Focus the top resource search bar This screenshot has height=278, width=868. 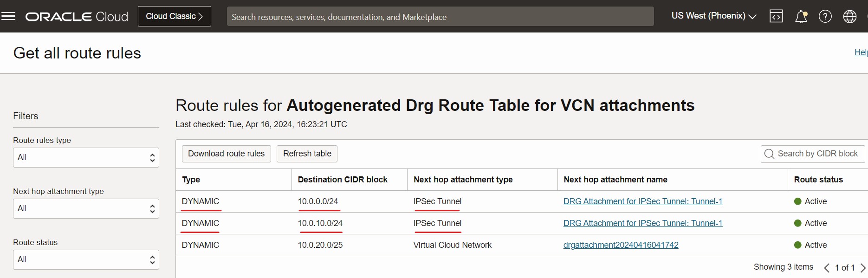(440, 17)
